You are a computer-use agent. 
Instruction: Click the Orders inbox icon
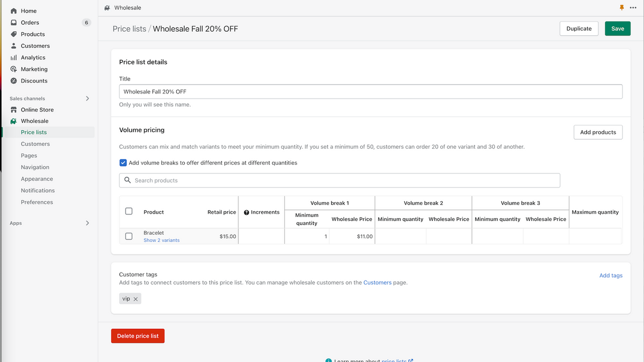14,23
